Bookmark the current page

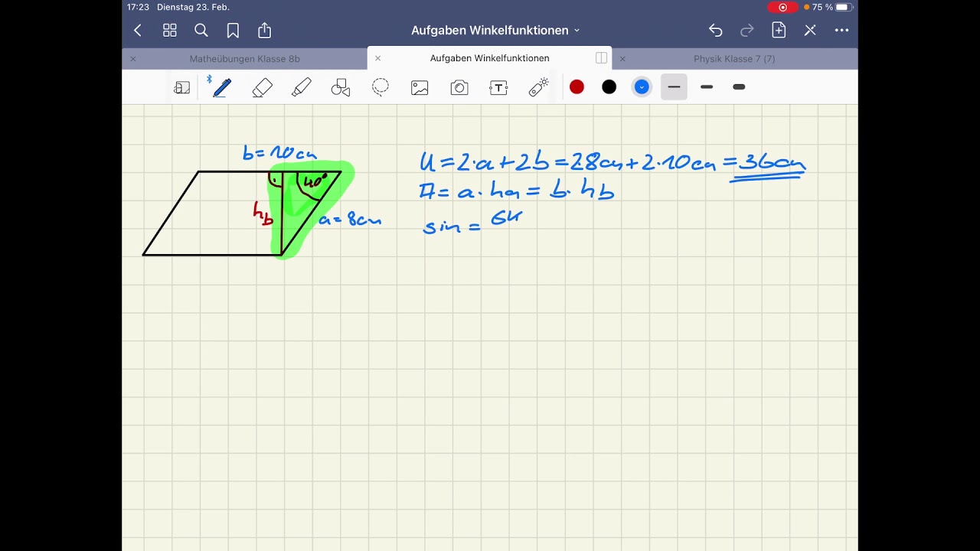point(233,30)
